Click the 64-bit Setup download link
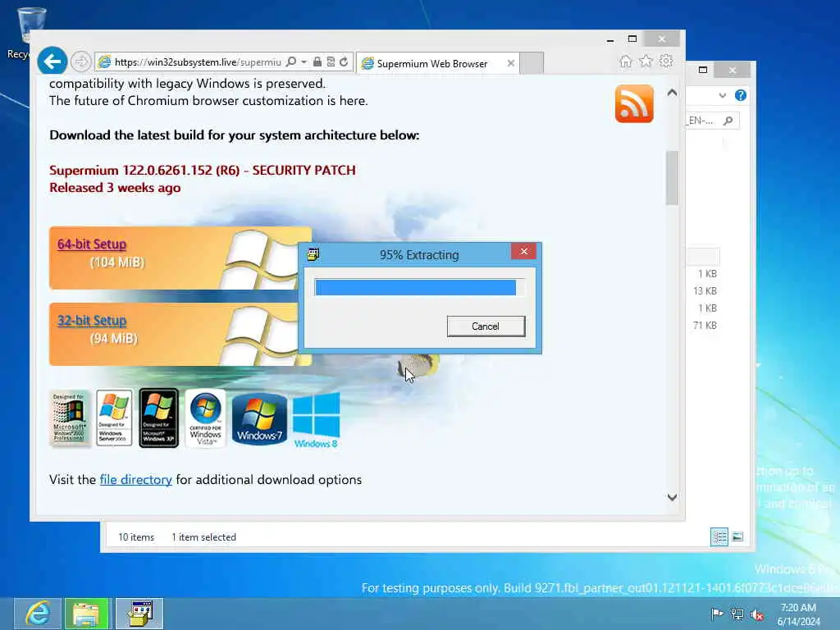 pyautogui.click(x=92, y=244)
